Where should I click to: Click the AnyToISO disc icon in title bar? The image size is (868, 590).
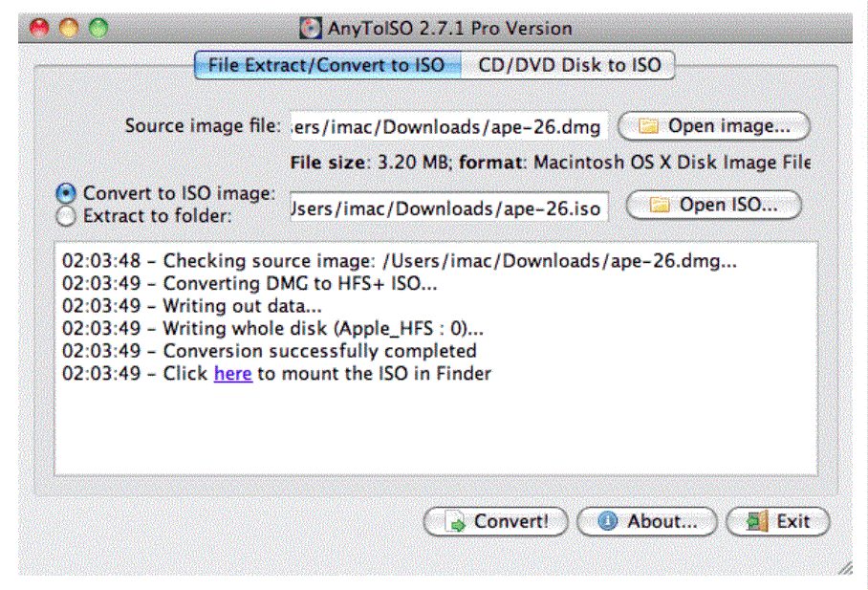(311, 29)
